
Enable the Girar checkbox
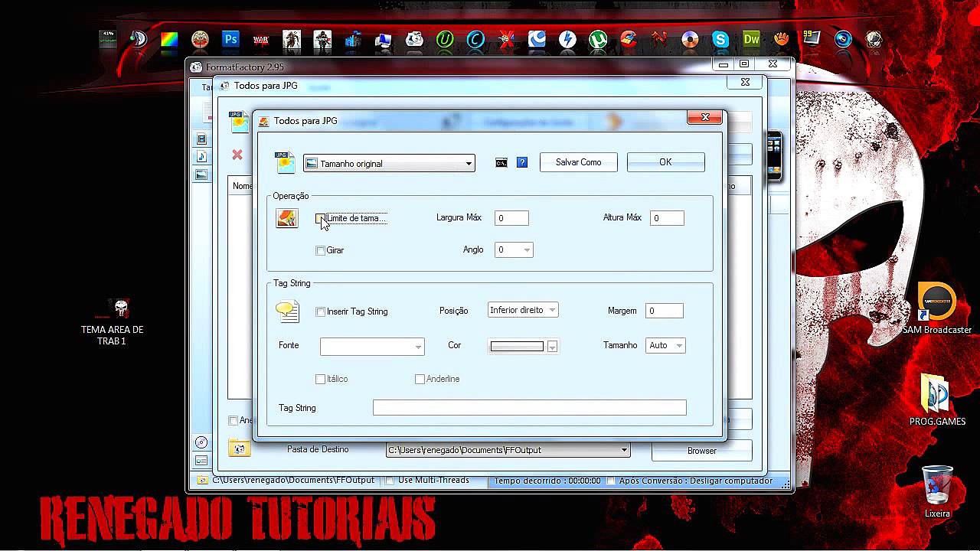pos(321,250)
